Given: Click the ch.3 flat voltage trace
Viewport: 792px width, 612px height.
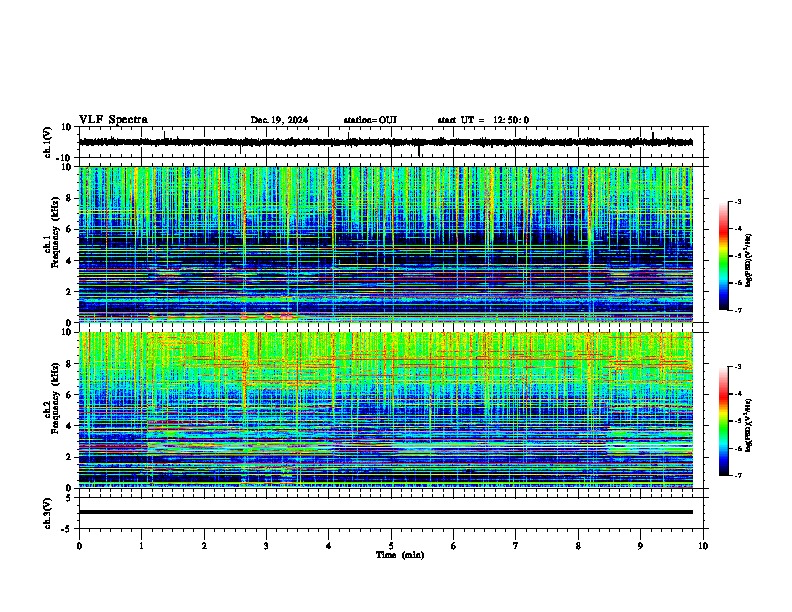Looking at the screenshot, I should point(386,512).
